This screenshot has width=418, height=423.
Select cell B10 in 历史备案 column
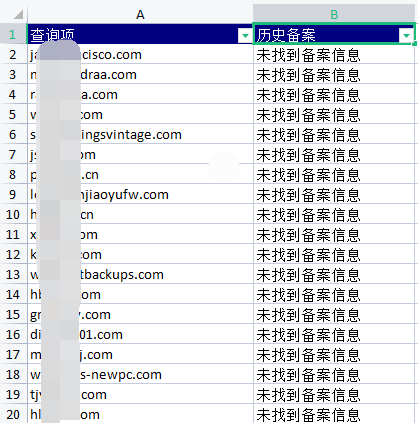[x=334, y=214]
